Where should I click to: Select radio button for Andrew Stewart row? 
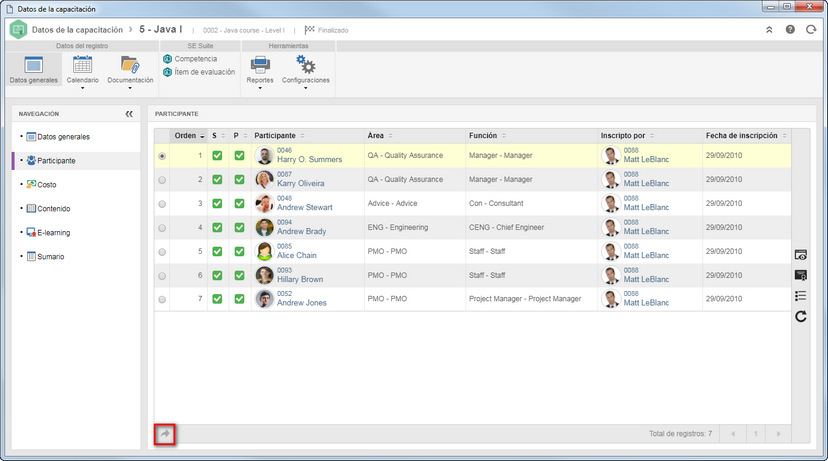[162, 204]
